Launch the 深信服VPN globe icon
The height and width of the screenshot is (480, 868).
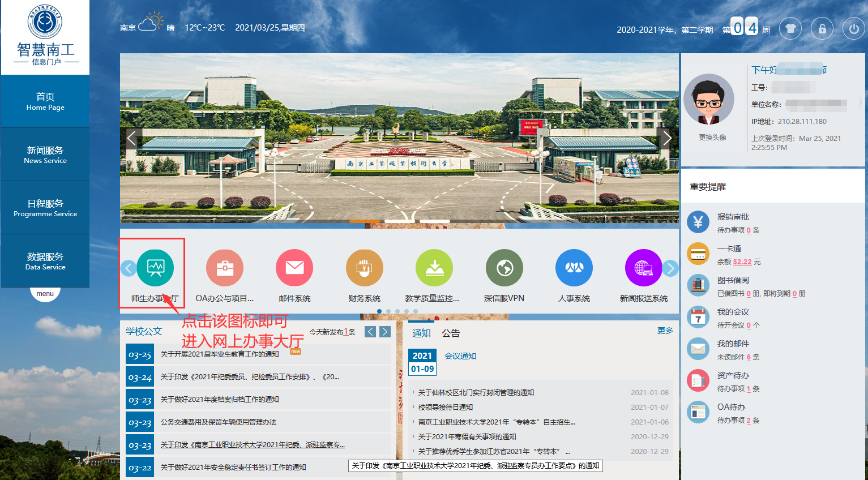click(504, 268)
